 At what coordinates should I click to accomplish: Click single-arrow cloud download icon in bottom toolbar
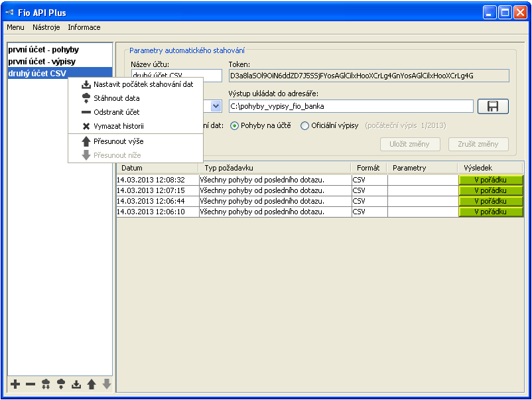[61, 384]
